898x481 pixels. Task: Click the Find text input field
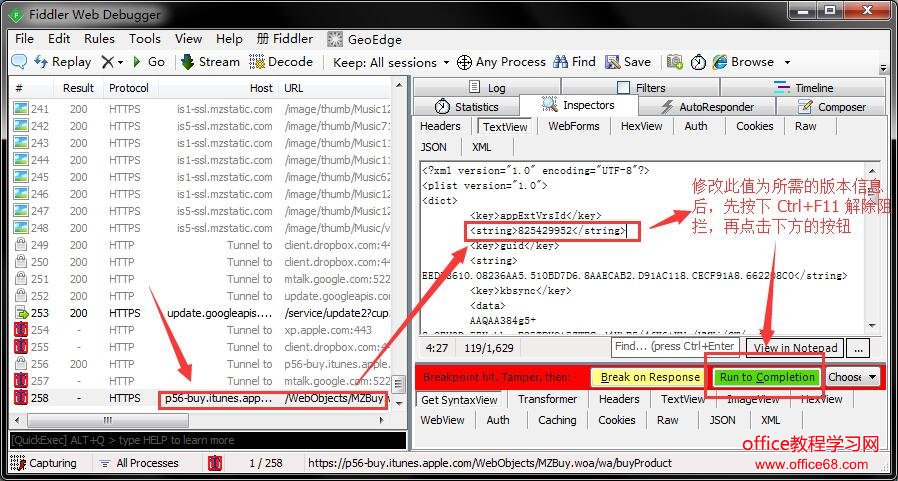pos(675,346)
